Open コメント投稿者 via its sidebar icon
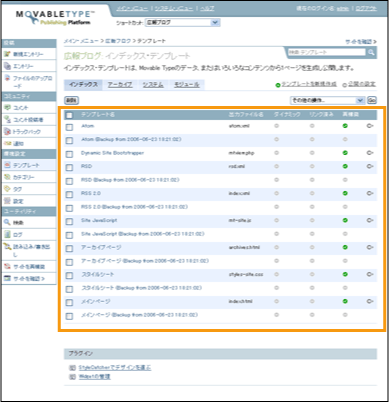The height and width of the screenshot is (402, 389). click(7, 119)
